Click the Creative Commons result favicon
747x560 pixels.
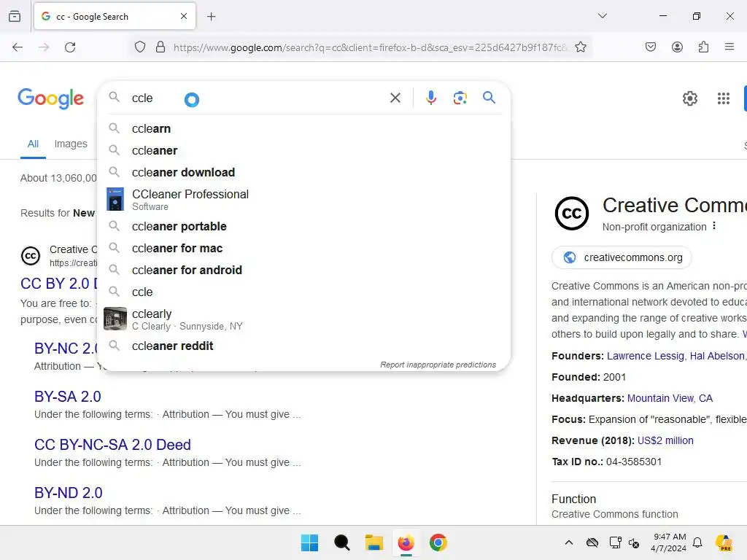31,256
